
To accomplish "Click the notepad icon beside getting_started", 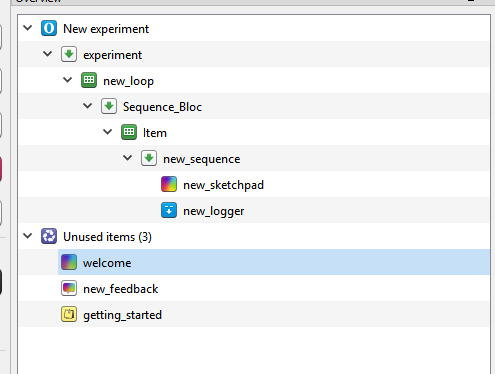I will (x=69, y=314).
